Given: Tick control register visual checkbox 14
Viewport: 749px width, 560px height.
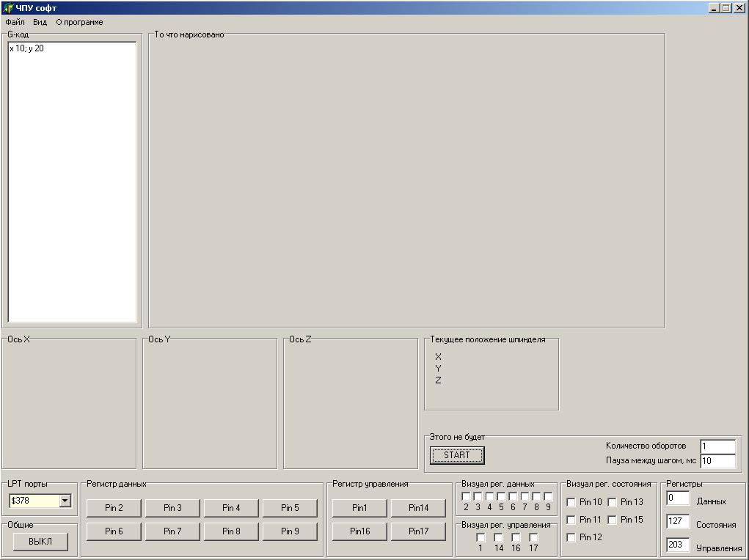Looking at the screenshot, I should pos(498,537).
